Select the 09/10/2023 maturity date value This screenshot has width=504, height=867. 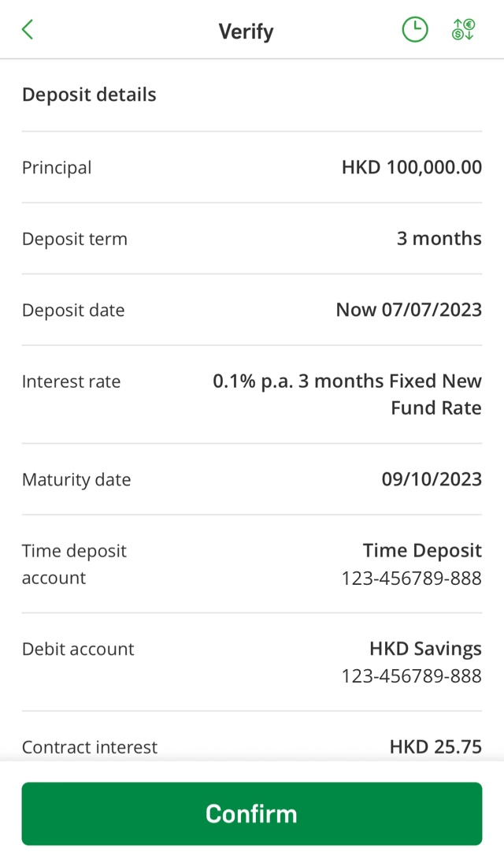point(431,479)
